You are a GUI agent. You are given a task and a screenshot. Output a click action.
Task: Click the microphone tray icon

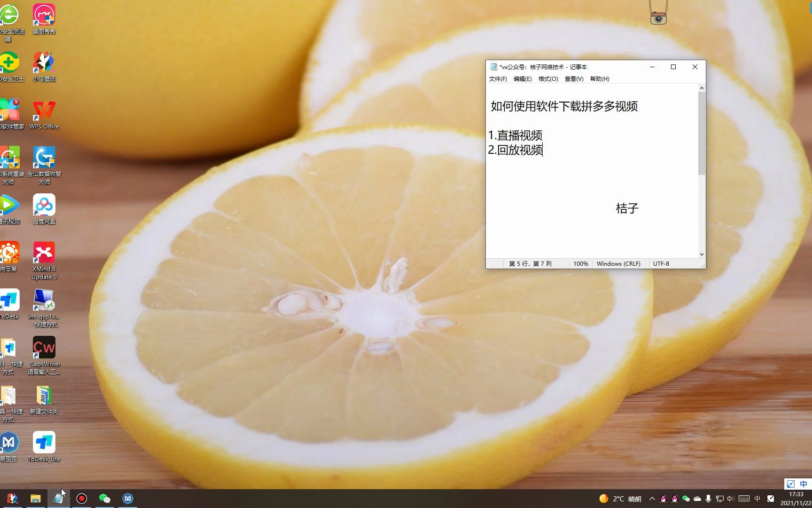click(x=709, y=499)
